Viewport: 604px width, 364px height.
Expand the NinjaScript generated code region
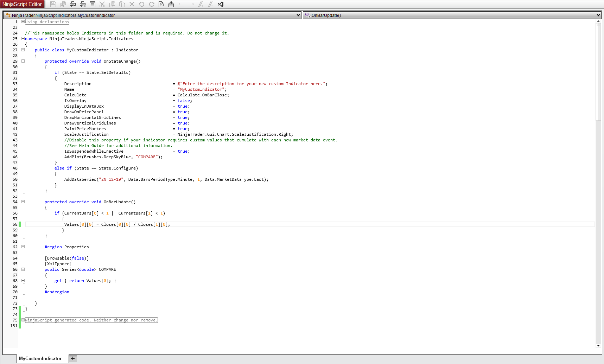(x=23, y=320)
